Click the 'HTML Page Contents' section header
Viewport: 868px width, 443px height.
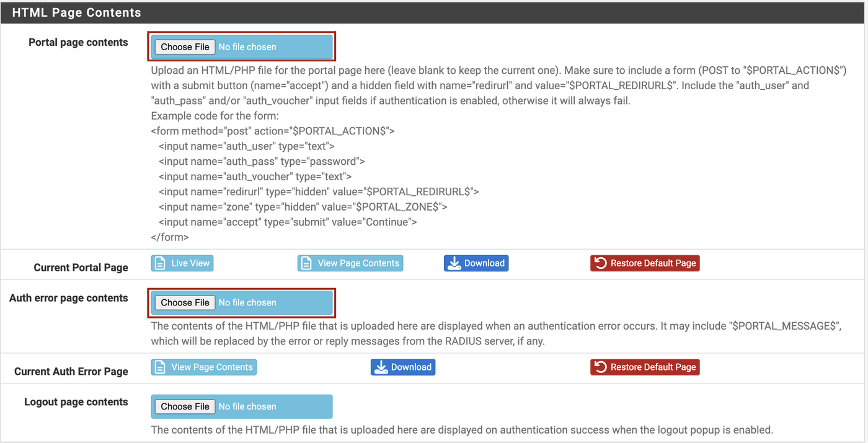click(x=77, y=12)
